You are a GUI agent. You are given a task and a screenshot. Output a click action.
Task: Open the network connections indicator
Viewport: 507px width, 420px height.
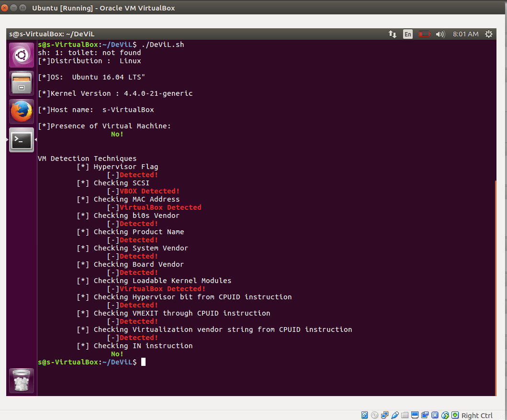[x=392, y=34]
